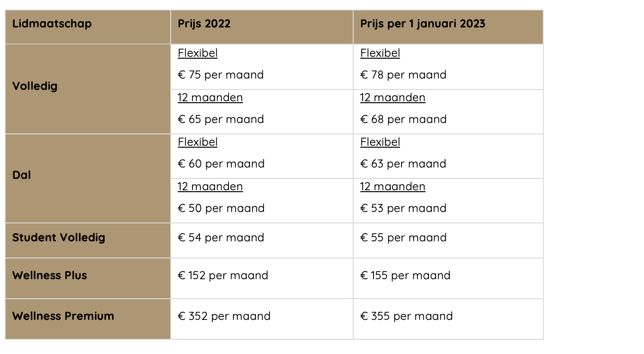Click the "Lidmaatschap" column header
Viewport: 644px width, 354px height.
pos(52,24)
